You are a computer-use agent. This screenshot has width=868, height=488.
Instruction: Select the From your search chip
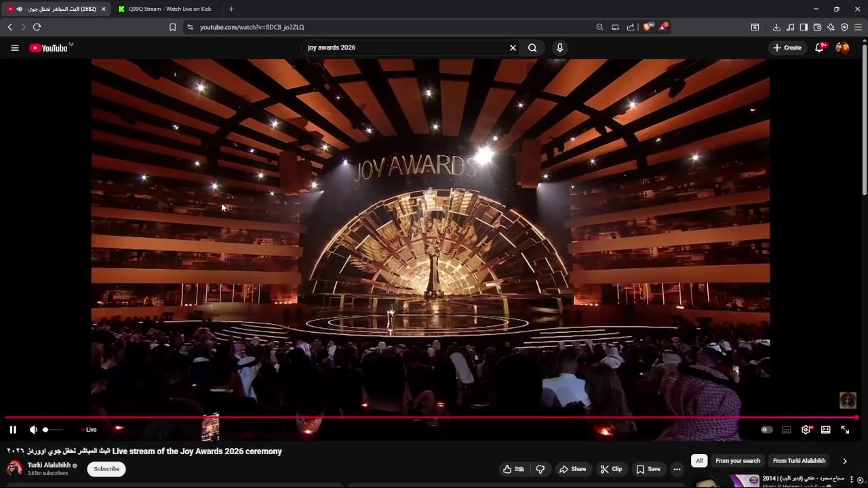pyautogui.click(x=738, y=461)
